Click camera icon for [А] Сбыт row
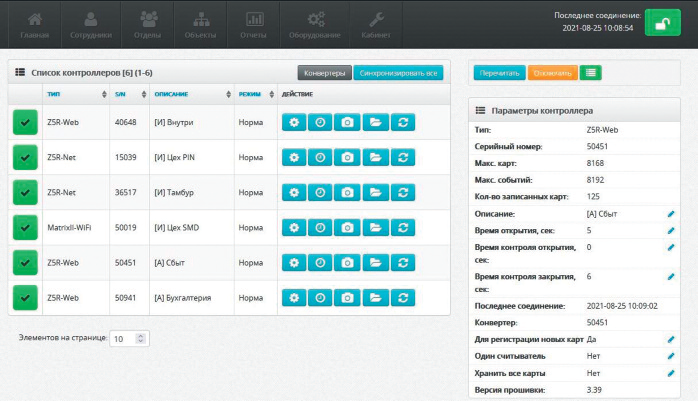The image size is (698, 401). tap(347, 263)
